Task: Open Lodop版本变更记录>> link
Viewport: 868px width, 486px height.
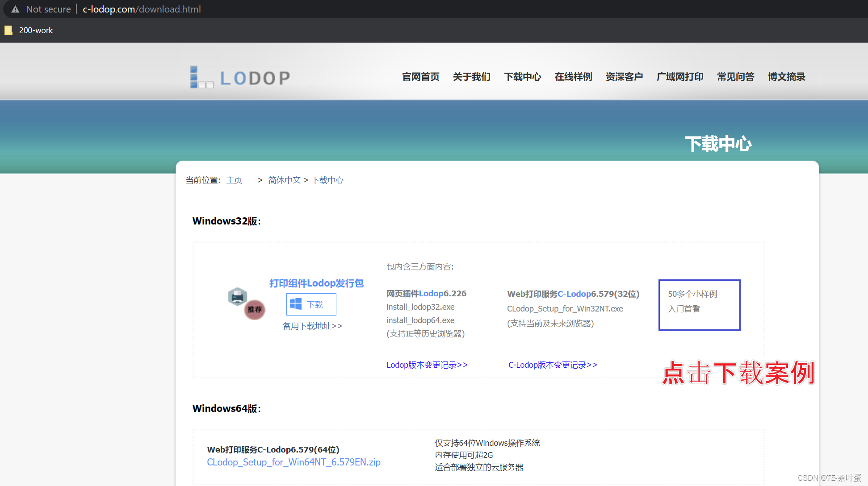Action: [427, 365]
